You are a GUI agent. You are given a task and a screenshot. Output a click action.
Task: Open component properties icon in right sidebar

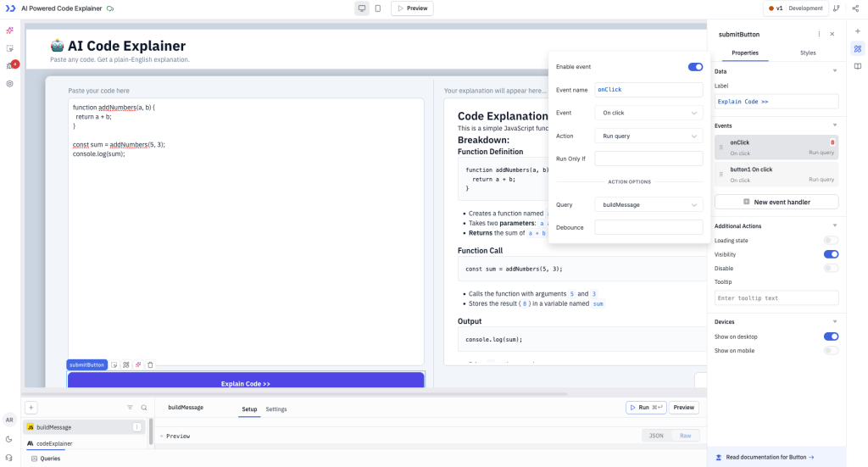point(858,48)
